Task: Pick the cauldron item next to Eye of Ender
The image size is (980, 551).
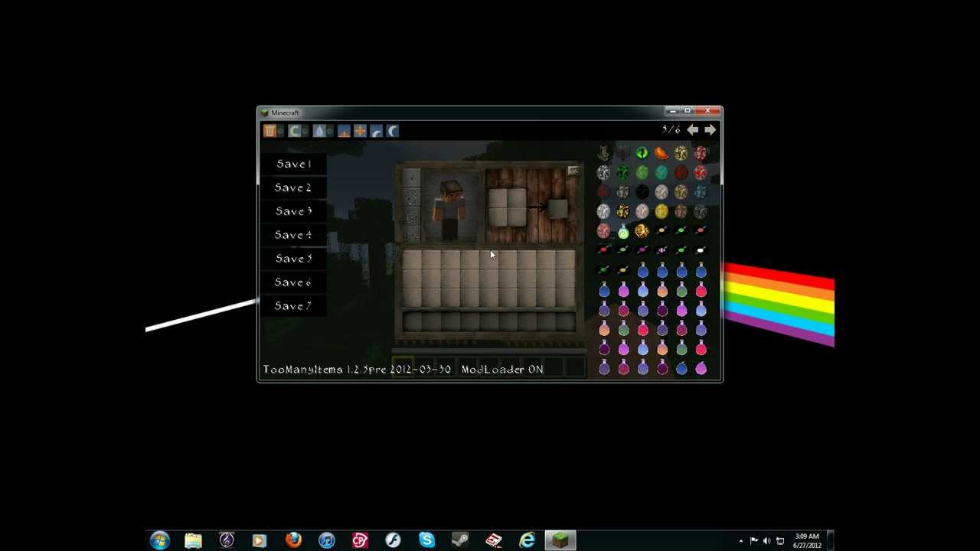Action: [622, 153]
